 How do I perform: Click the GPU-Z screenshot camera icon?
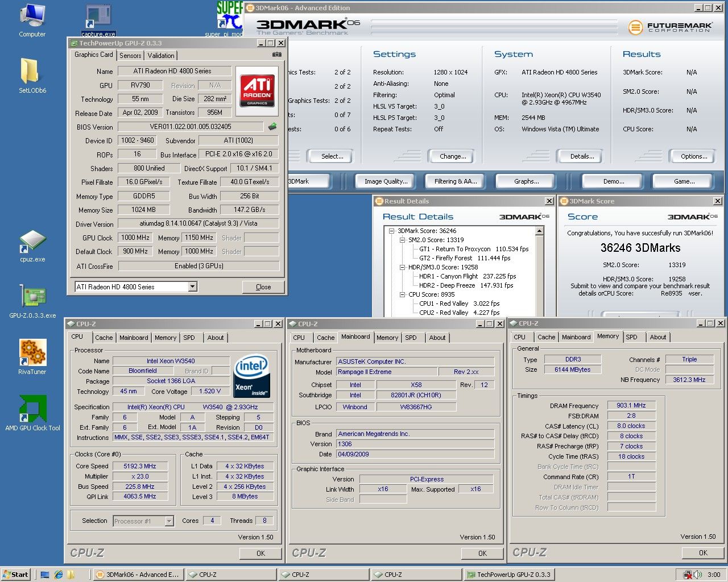click(277, 55)
